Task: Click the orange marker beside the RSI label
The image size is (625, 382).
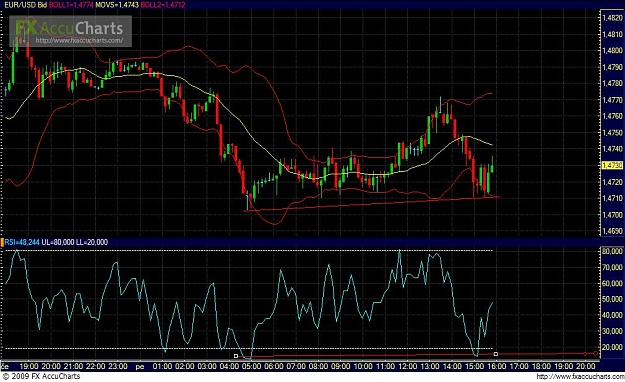Action: coord(2,242)
